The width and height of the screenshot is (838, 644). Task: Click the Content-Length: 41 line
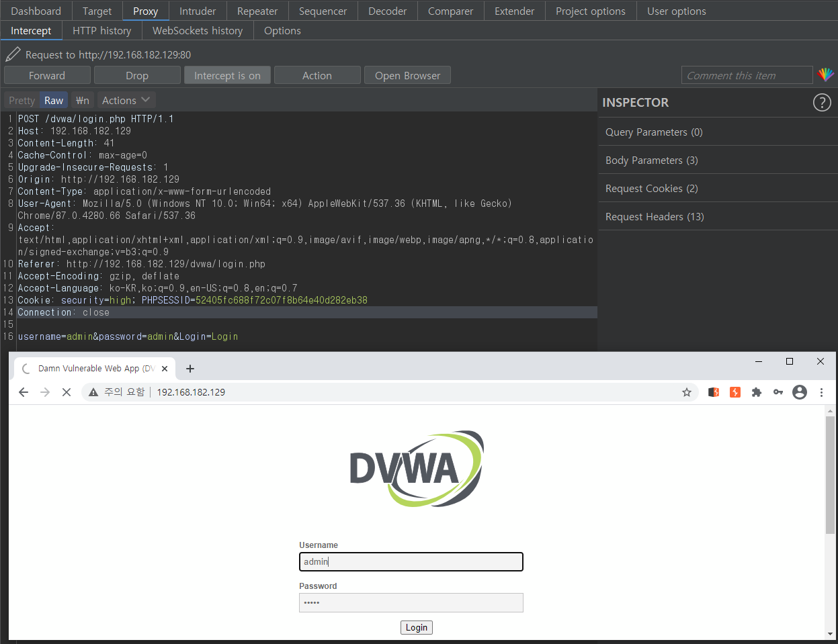click(66, 143)
